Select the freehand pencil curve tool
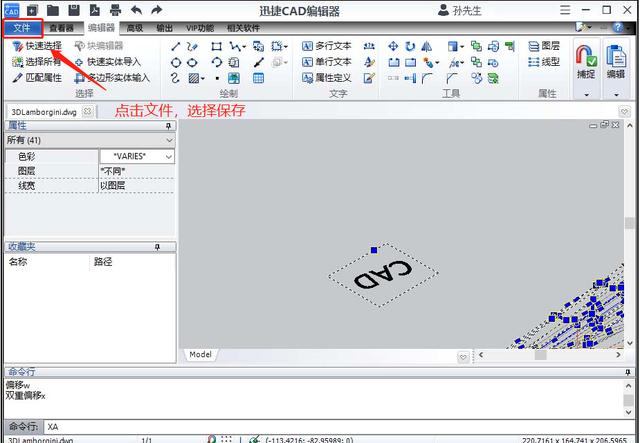Image resolution: width=640 pixels, height=443 pixels. 192,46
